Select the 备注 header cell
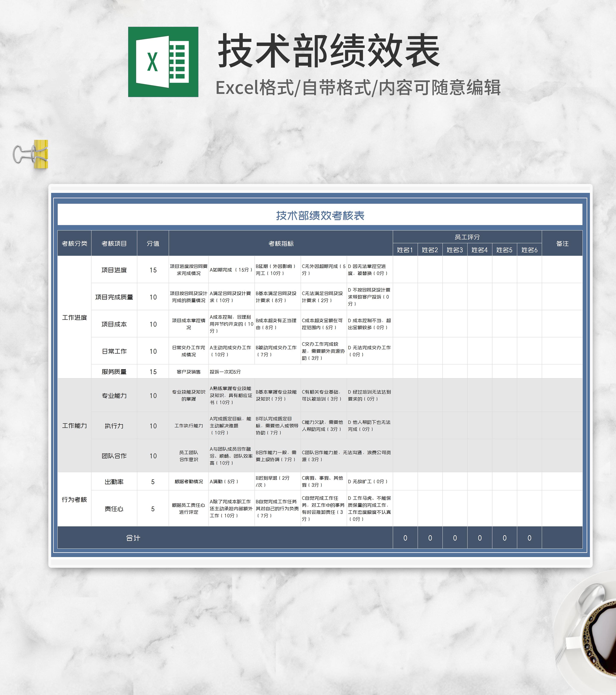The height and width of the screenshot is (695, 616). (x=562, y=243)
